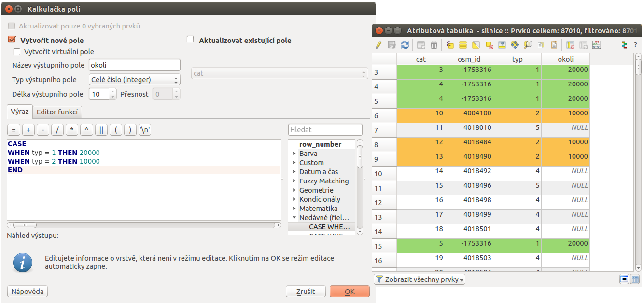Insert the minus operator button

point(43,130)
